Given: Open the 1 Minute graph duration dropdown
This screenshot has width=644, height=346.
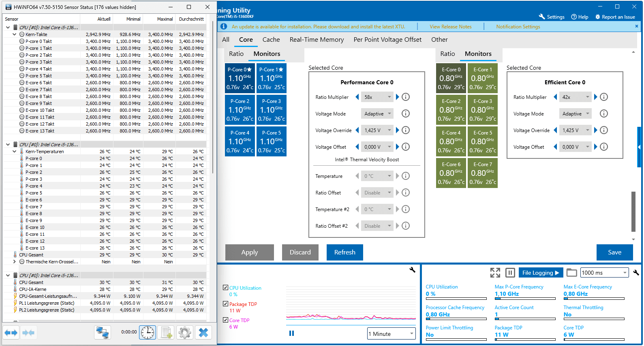Looking at the screenshot, I should pos(392,334).
